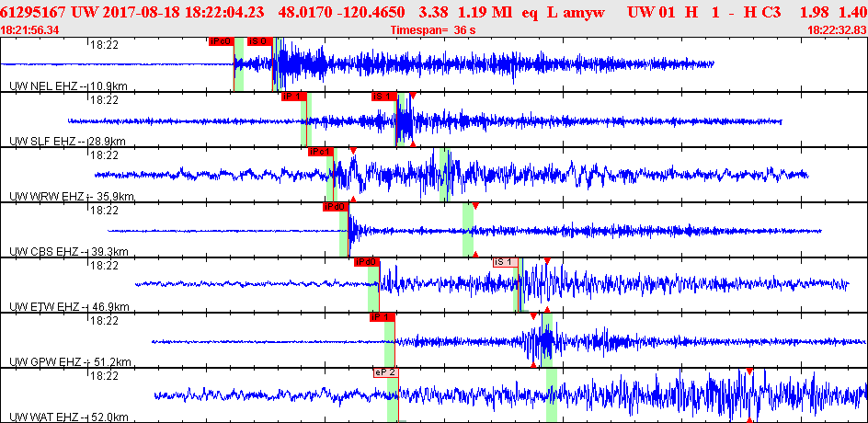868x423 pixels.
Task: Click the UW WAT EHZ station label
Action: 44,417
